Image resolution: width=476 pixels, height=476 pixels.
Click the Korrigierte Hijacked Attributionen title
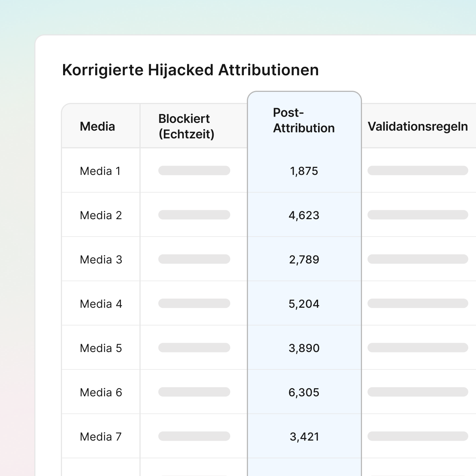(190, 70)
